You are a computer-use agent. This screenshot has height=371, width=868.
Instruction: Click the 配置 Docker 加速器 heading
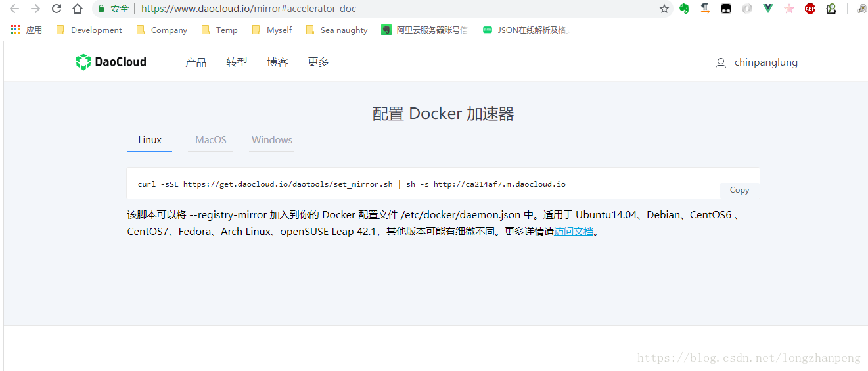click(443, 114)
